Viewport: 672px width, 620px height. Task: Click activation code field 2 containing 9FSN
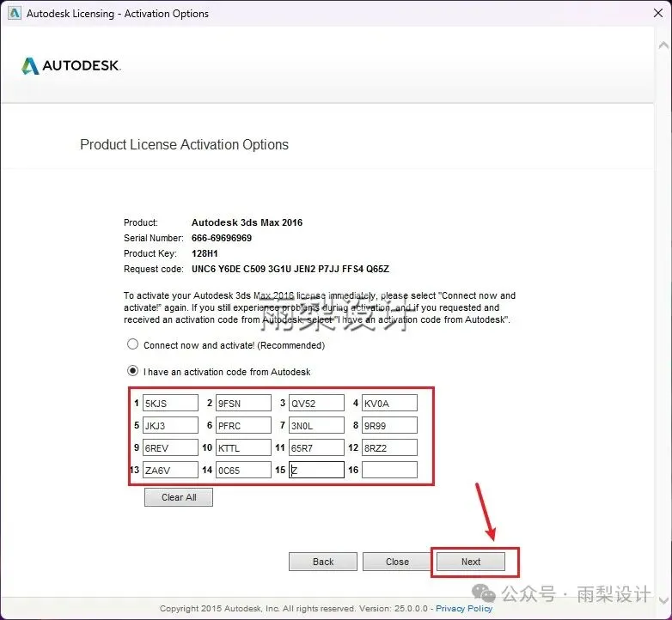coord(243,403)
